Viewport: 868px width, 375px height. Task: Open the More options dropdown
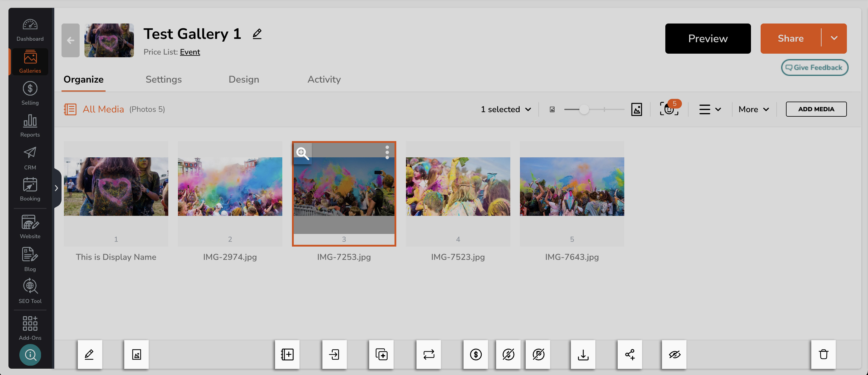coord(753,109)
